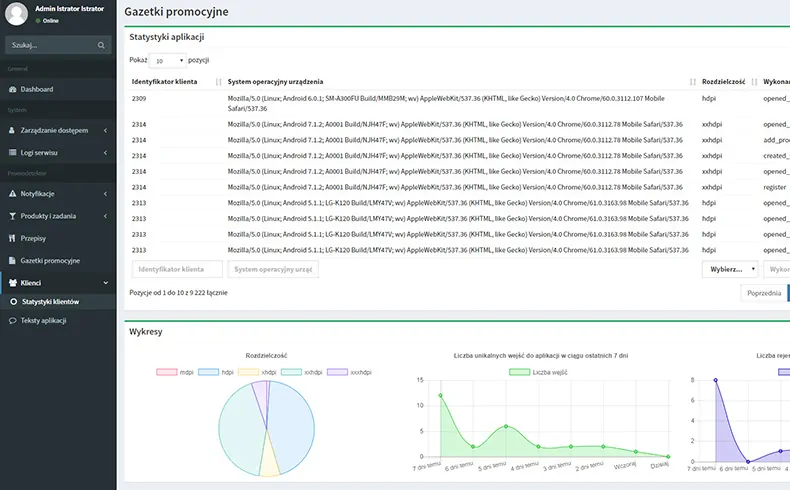Open the Wybierz... resolution filter dropdown

[x=727, y=269]
